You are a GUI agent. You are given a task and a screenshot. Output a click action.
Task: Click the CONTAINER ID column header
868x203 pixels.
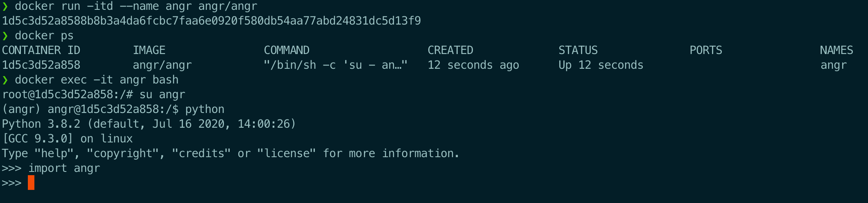(41, 50)
